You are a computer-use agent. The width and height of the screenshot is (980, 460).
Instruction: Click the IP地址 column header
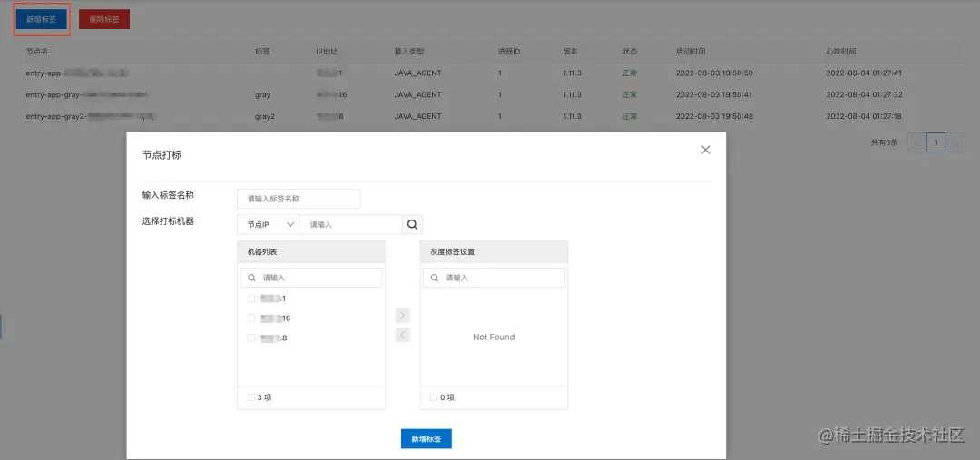(327, 51)
